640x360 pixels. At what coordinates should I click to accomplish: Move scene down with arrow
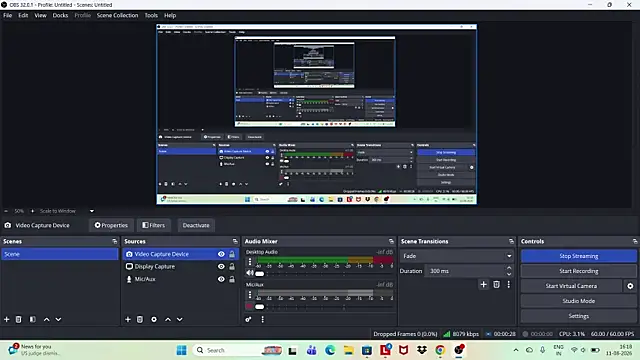click(58, 319)
